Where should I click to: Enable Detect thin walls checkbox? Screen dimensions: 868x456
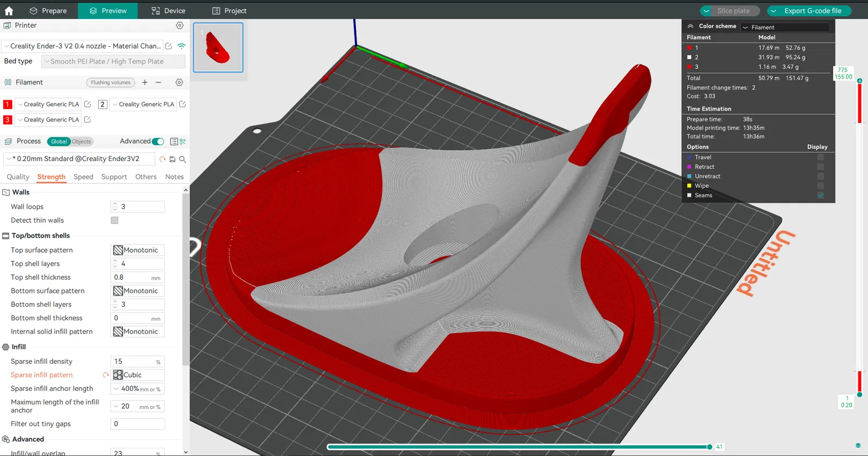[114, 220]
